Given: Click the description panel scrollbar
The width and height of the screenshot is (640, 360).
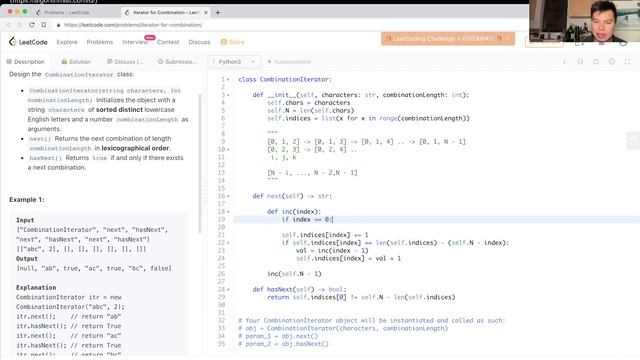Looking at the screenshot, I should 200,163.
